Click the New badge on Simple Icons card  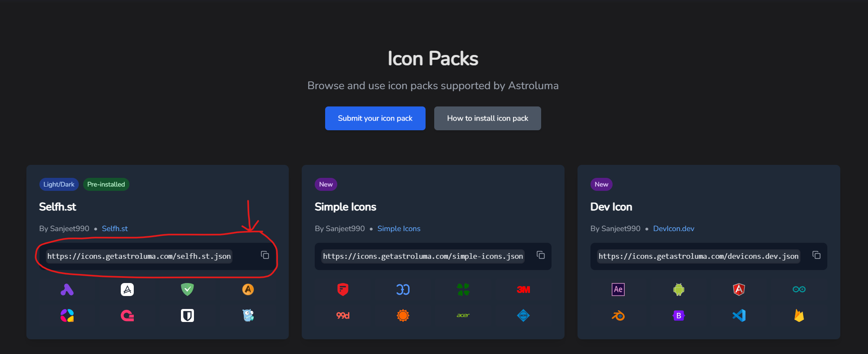click(326, 184)
